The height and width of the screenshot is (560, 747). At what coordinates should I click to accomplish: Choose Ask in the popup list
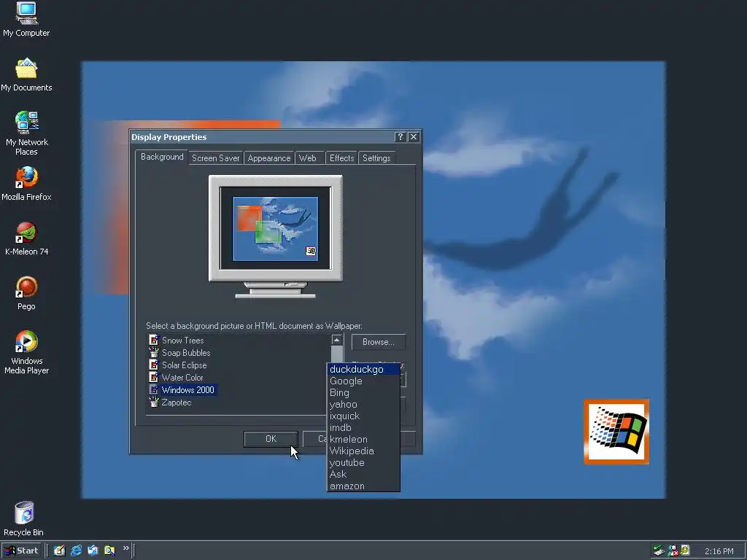click(363, 474)
